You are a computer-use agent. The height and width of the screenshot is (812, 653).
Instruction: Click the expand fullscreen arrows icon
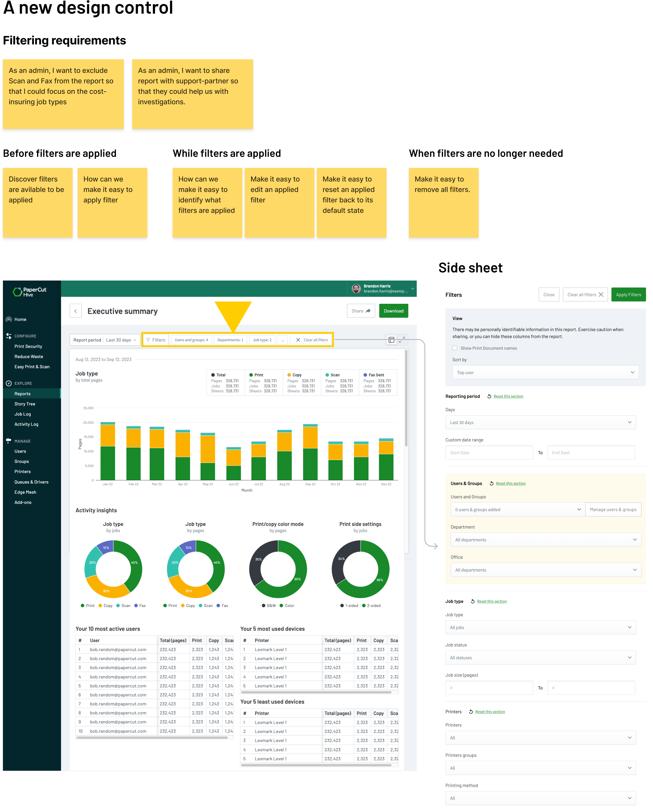point(402,340)
